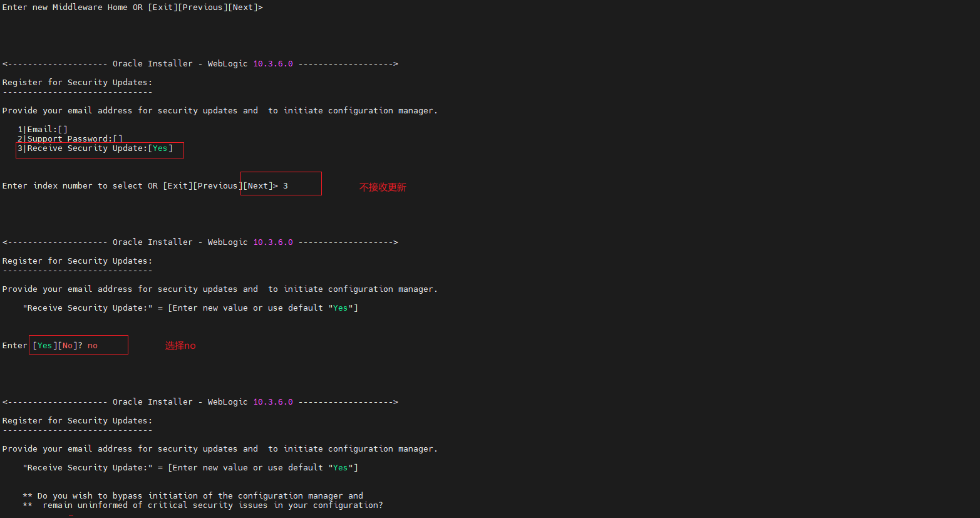
Task: Click the "Enter index number to select OR" text
Action: tap(80, 186)
